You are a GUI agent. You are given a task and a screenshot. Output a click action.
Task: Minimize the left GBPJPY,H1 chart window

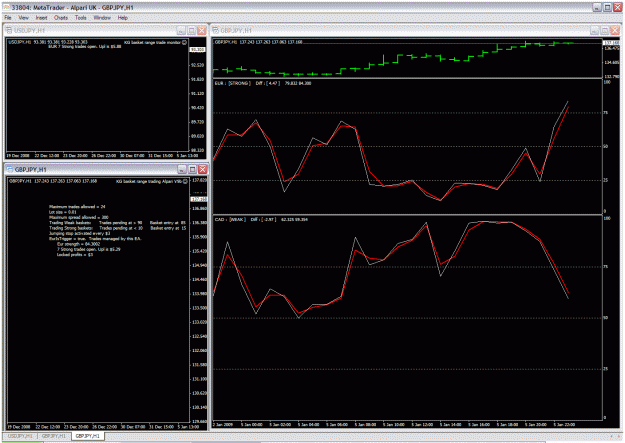[x=182, y=169]
